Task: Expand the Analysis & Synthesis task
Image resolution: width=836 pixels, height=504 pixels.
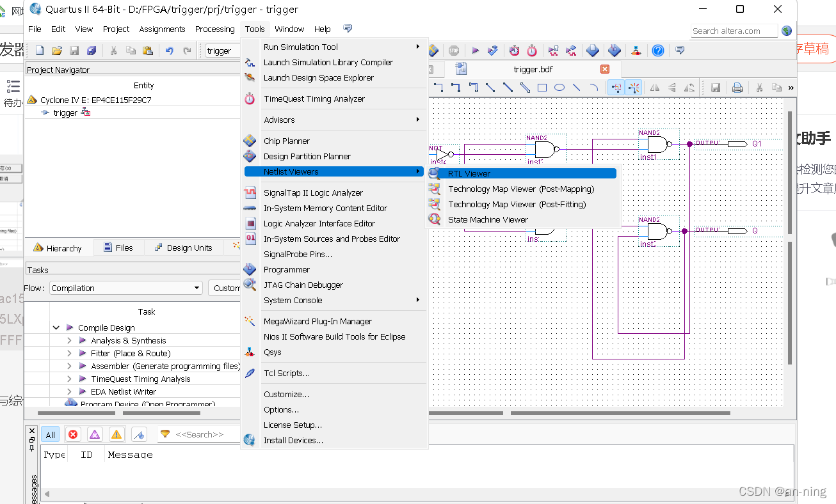Action: [x=69, y=340]
